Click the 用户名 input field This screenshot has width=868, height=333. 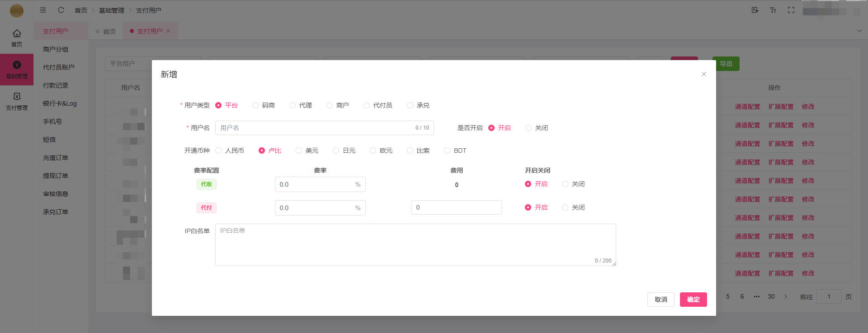click(x=315, y=128)
